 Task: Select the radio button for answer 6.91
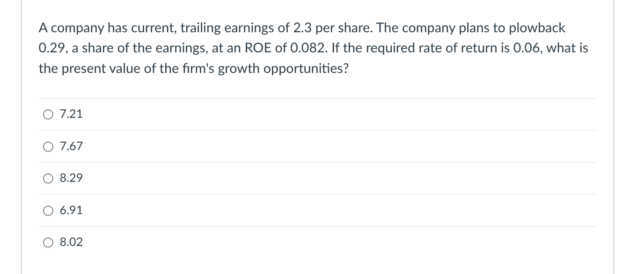(48, 210)
